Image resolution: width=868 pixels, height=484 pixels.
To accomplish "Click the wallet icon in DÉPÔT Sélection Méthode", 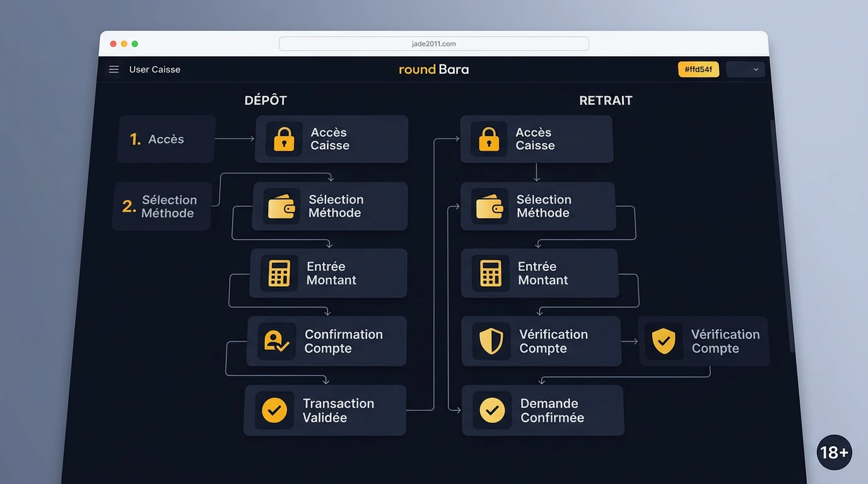I will pos(281,206).
